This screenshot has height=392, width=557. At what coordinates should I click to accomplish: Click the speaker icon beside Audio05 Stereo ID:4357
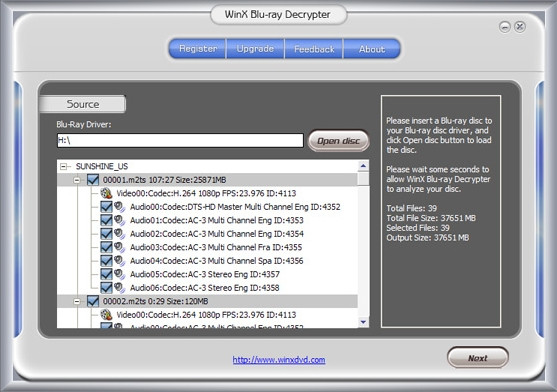pyautogui.click(x=119, y=274)
